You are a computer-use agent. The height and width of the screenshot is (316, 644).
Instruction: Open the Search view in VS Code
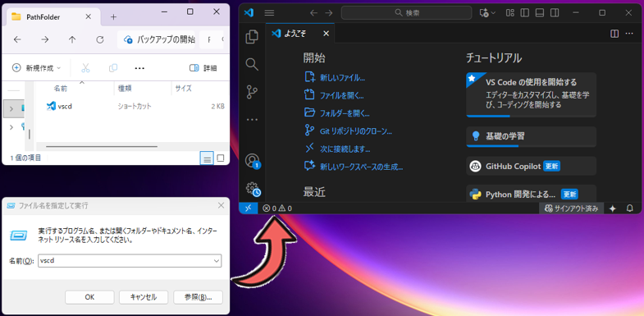click(x=252, y=64)
